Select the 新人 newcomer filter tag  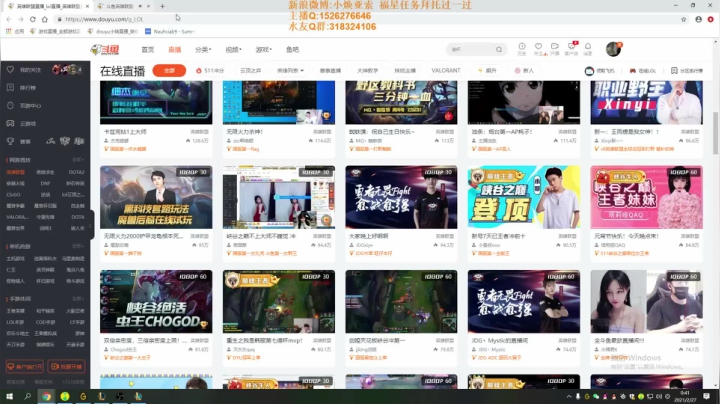pos(524,71)
